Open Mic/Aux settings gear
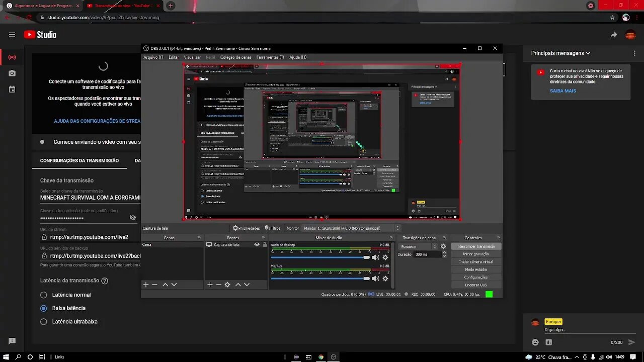The height and width of the screenshot is (362, 644). click(x=385, y=279)
